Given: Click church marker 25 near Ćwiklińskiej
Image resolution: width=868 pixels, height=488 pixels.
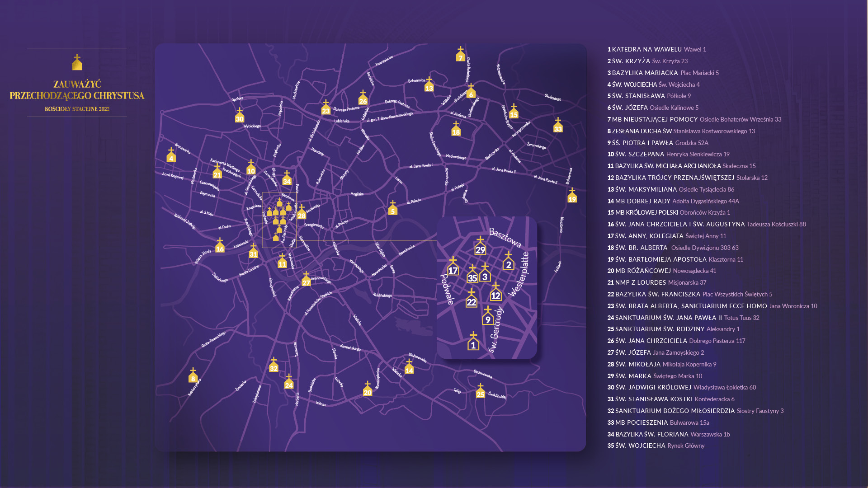Looking at the screenshot, I should click(x=480, y=391).
